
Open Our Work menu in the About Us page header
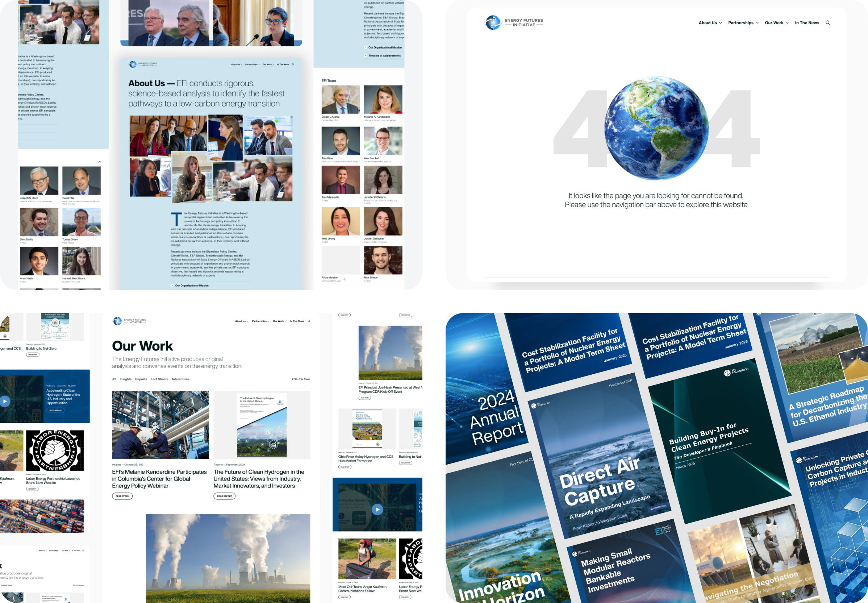[x=268, y=65]
